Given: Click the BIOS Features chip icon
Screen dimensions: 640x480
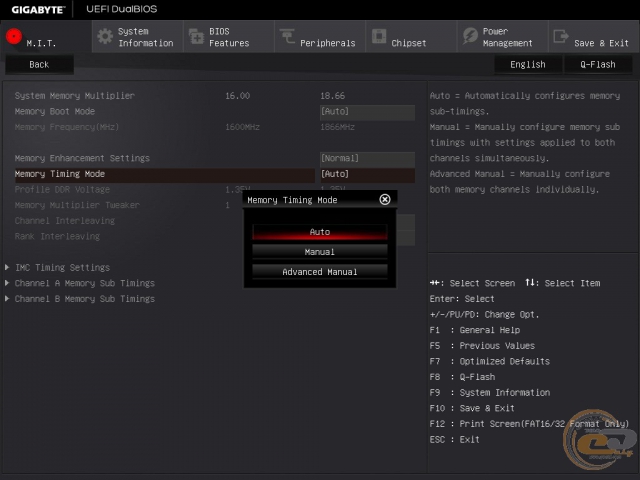Looking at the screenshot, I should click(196, 37).
